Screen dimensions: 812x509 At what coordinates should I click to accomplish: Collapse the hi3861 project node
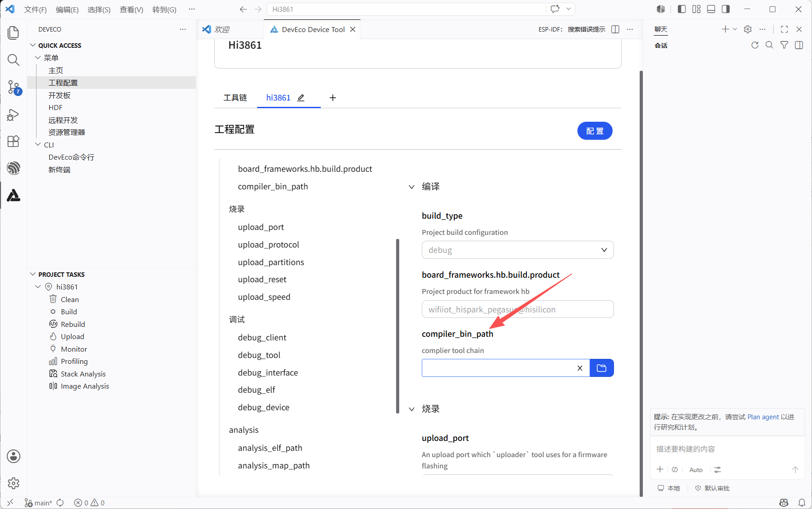38,287
